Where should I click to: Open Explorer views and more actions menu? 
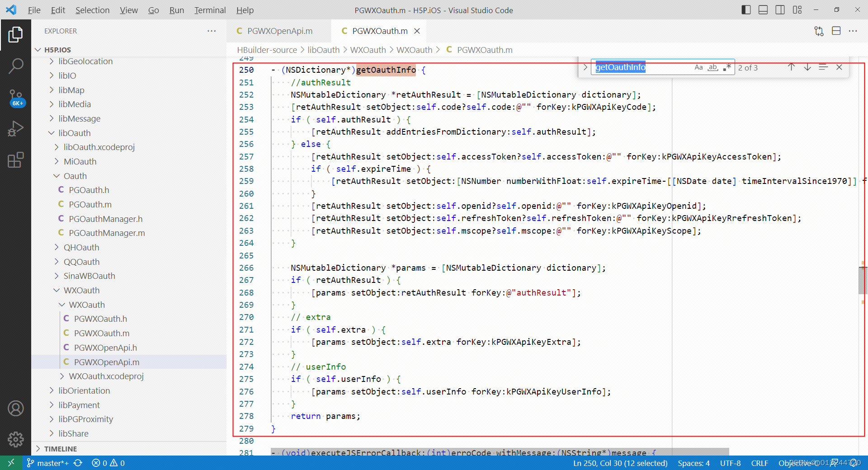212,31
